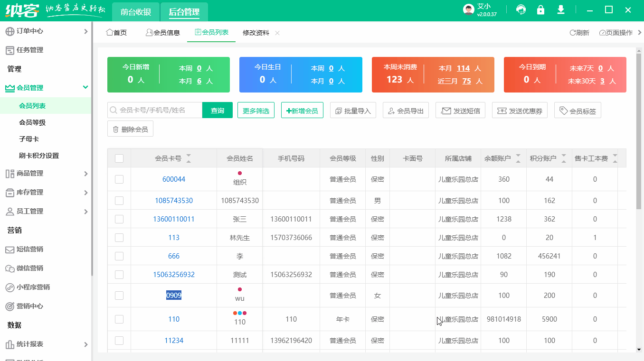
Task: Open the customer service support icon
Action: click(x=521, y=9)
